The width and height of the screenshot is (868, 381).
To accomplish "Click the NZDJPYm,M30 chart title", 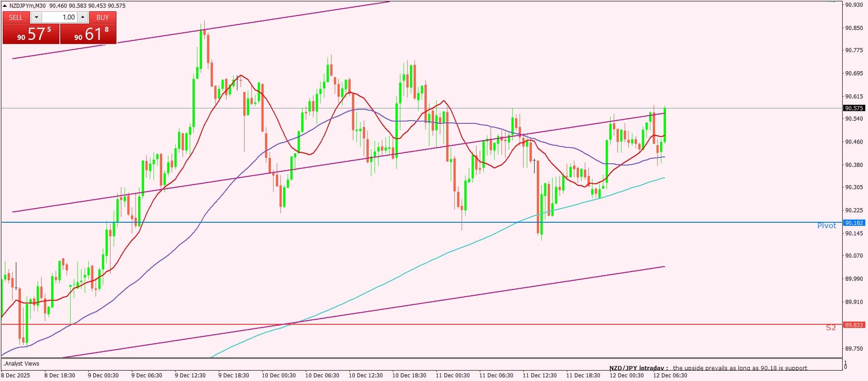I will [x=28, y=6].
